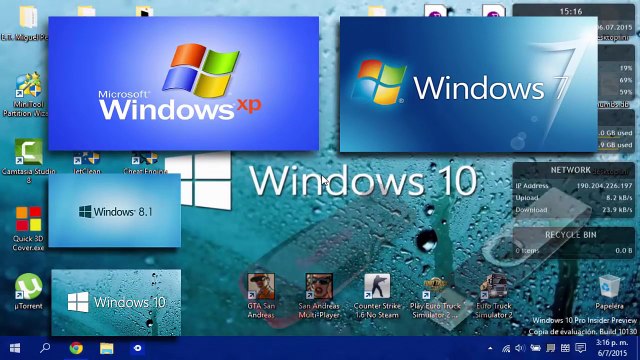Switch to the gear app on taskbar
Viewport: 640px width, 360px height.
click(138, 348)
